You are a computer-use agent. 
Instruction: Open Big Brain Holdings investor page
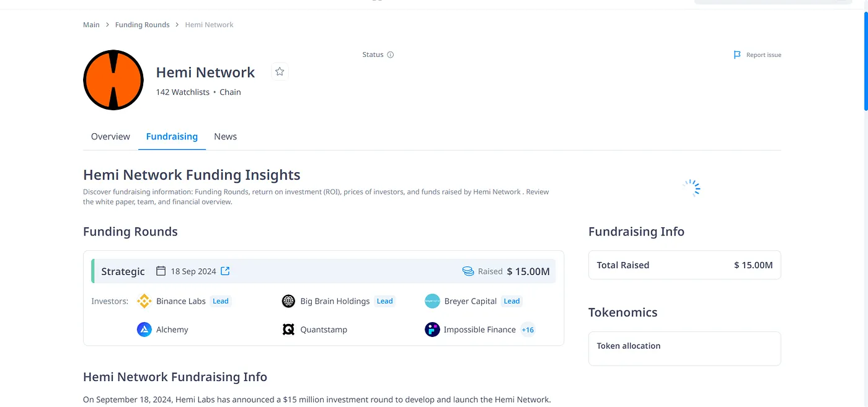tap(335, 301)
